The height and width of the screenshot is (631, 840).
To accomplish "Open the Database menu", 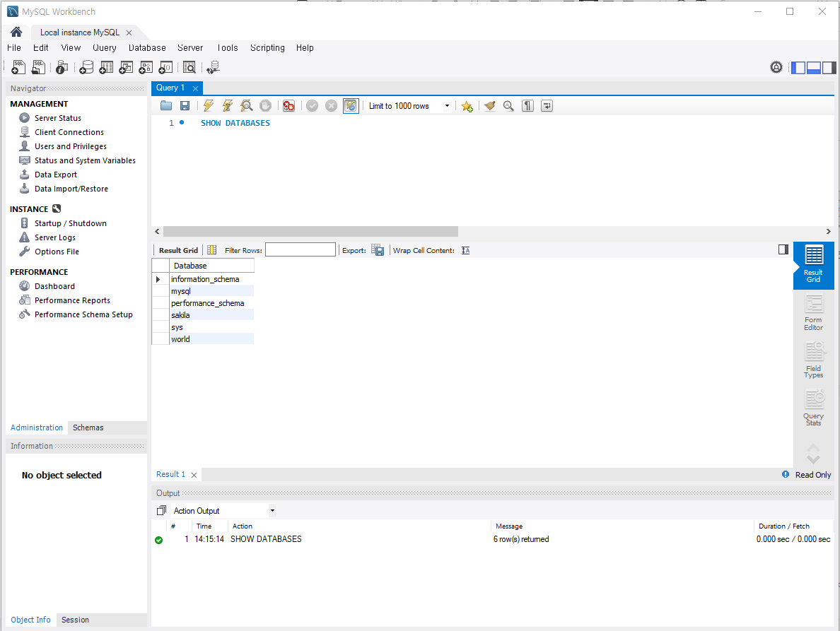I will point(147,47).
